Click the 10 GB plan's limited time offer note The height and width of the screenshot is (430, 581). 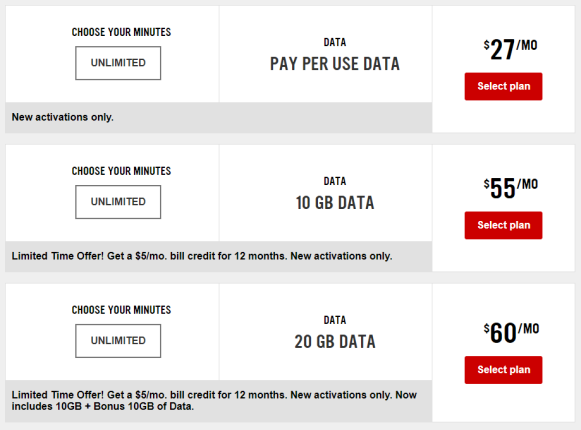[202, 256]
